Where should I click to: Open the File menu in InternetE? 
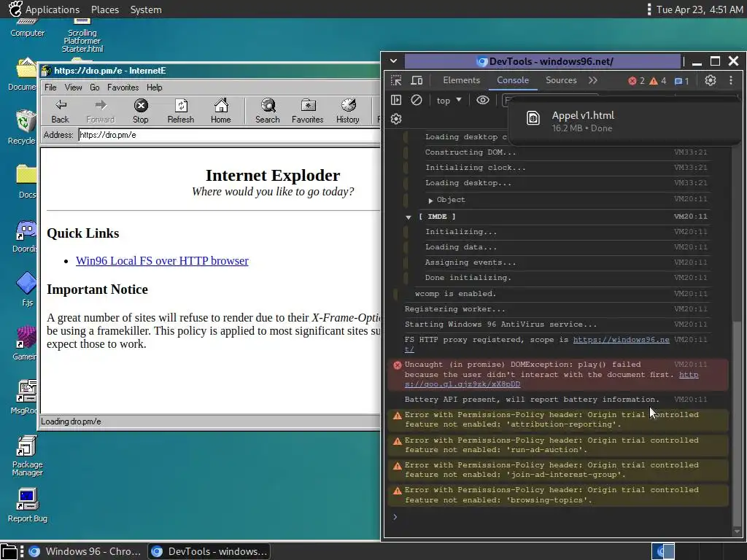(50, 87)
